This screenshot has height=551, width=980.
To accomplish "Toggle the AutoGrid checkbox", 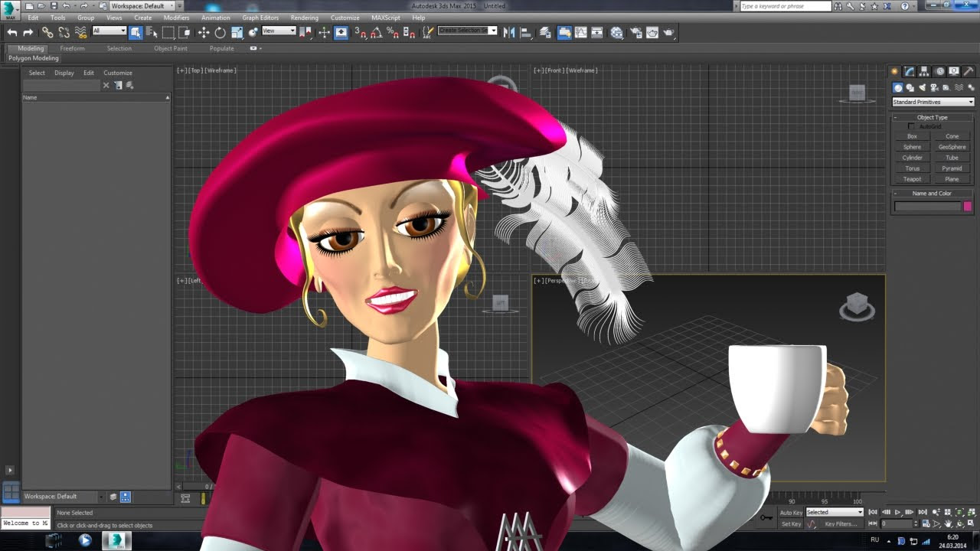I will pyautogui.click(x=911, y=126).
